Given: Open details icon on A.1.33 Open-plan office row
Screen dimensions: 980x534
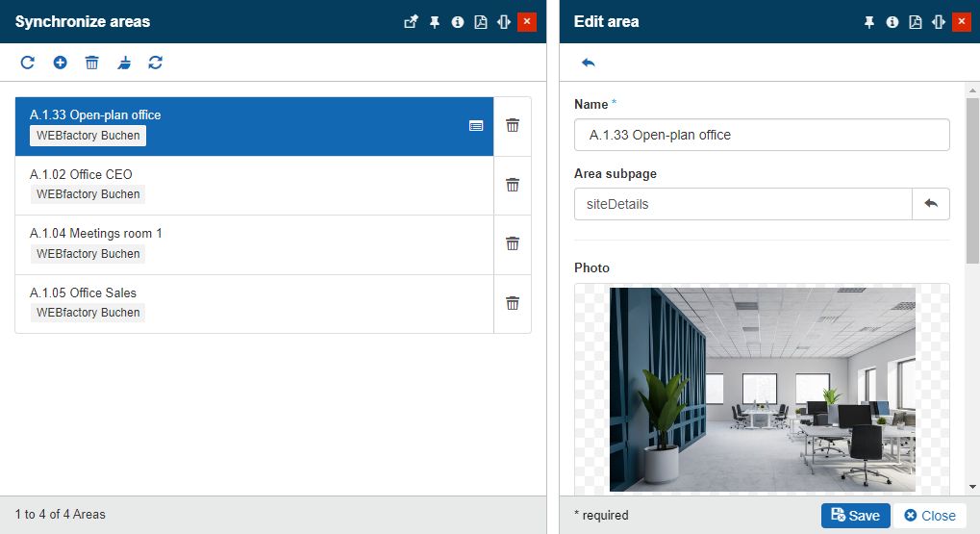Looking at the screenshot, I should (x=476, y=125).
